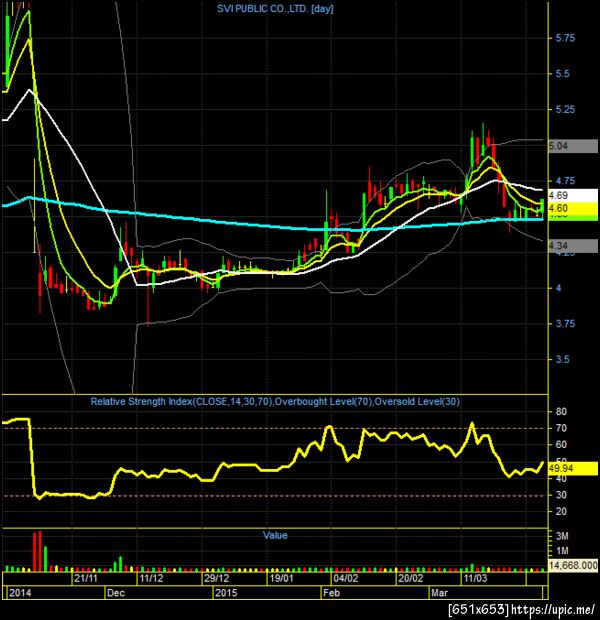
Task: Click the tallest red volume bar
Action: click(40, 552)
